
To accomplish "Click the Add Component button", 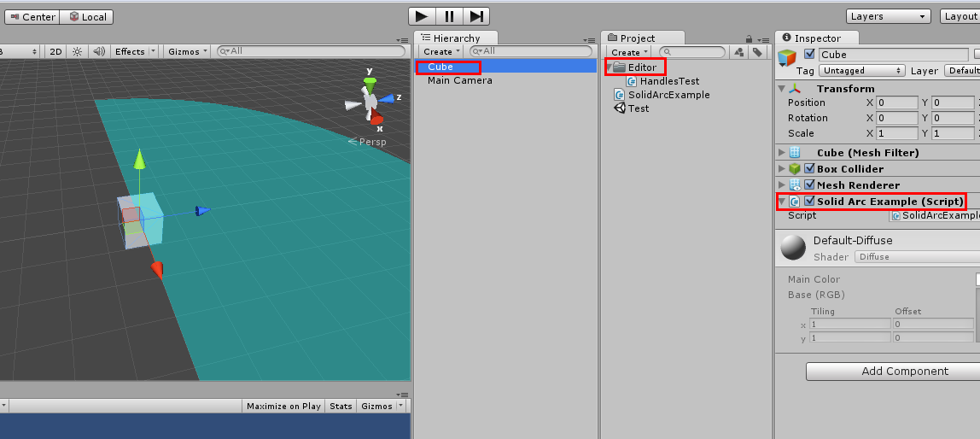I will [x=893, y=372].
